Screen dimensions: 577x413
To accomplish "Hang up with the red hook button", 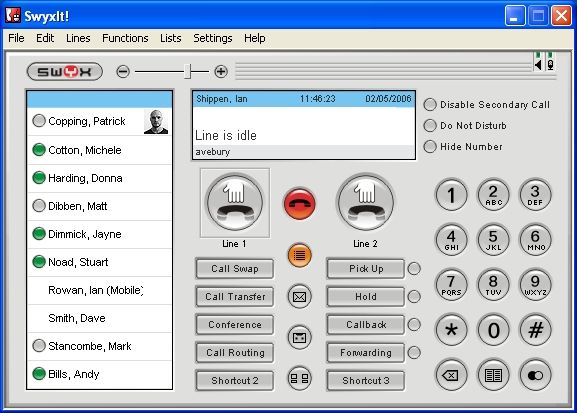I will click(300, 204).
